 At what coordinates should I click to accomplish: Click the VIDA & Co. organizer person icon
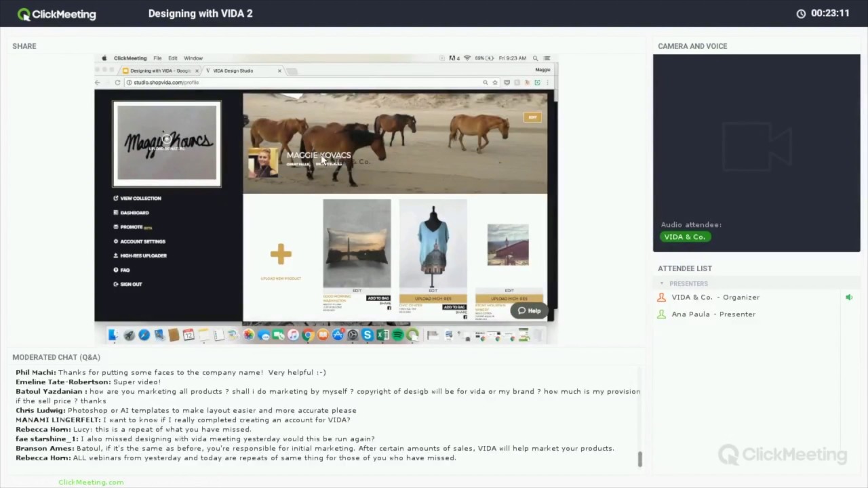click(x=662, y=298)
